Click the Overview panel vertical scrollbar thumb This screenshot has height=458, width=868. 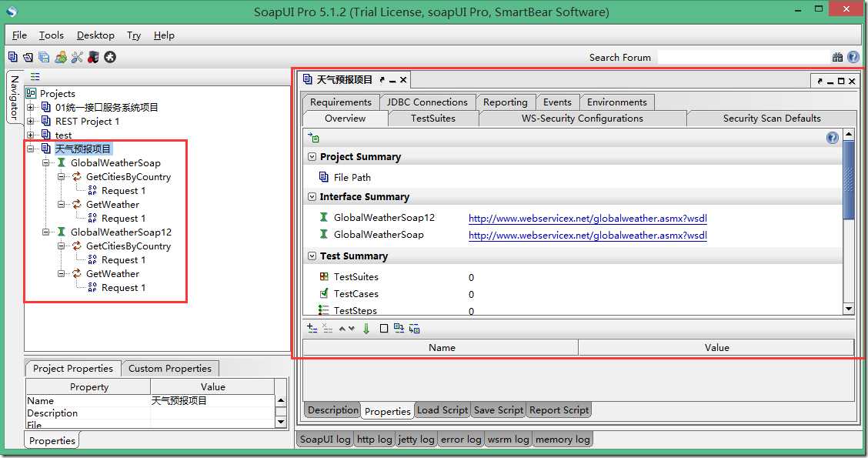pyautogui.click(x=848, y=180)
